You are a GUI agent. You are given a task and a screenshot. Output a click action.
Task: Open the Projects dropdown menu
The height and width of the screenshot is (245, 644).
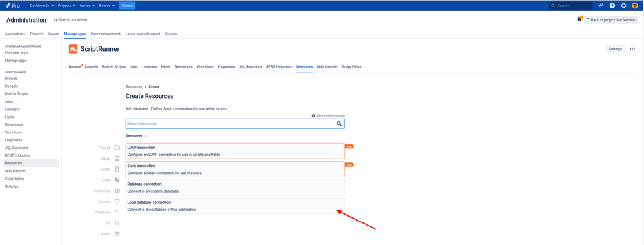click(66, 6)
